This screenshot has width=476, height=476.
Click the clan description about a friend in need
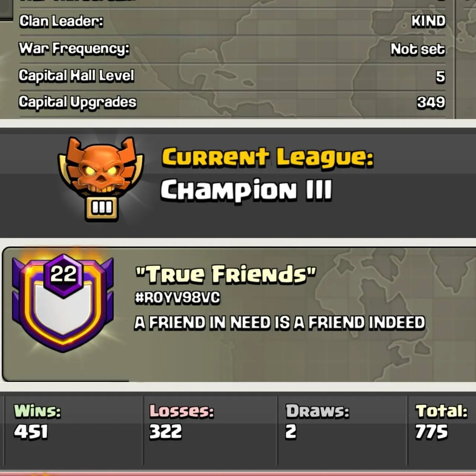280,322
